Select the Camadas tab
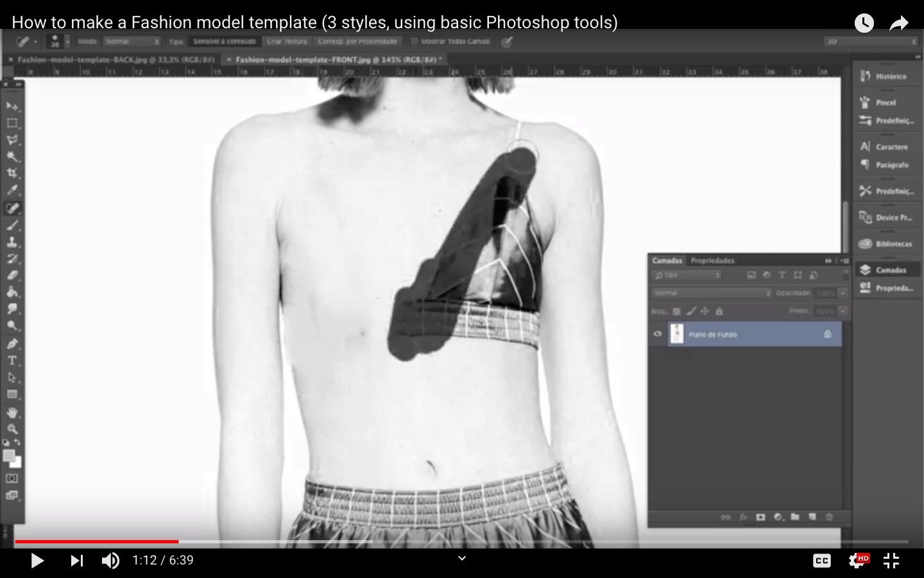 (667, 261)
